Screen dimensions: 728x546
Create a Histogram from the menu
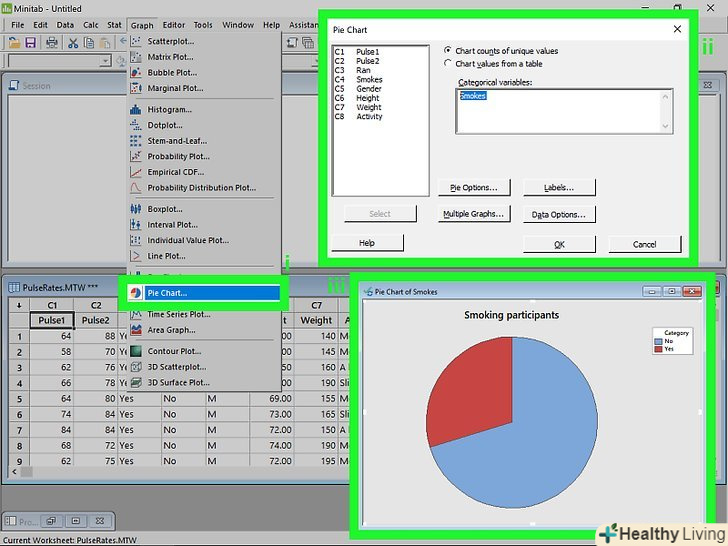click(169, 110)
